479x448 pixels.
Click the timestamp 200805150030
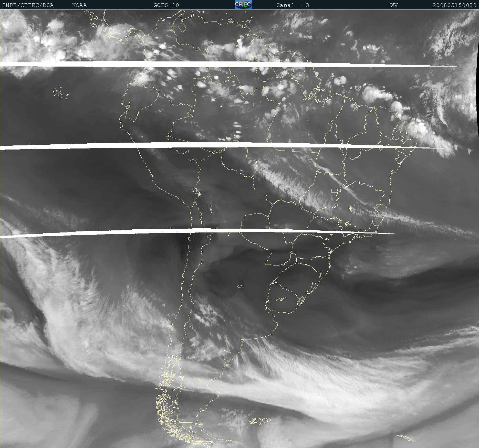click(454, 5)
